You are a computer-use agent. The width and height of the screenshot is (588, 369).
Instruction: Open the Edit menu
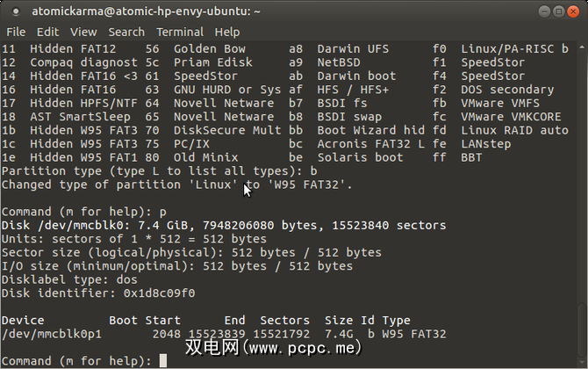click(x=50, y=32)
